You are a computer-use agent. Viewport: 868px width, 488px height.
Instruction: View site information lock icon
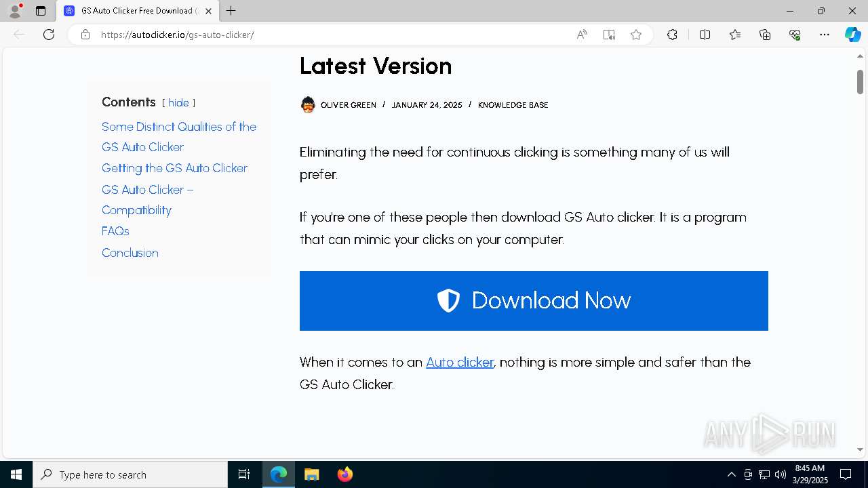[85, 35]
